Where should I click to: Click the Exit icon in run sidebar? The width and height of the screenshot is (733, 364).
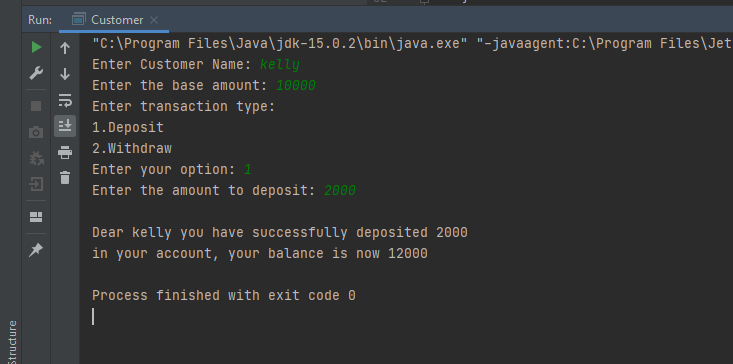(x=36, y=184)
